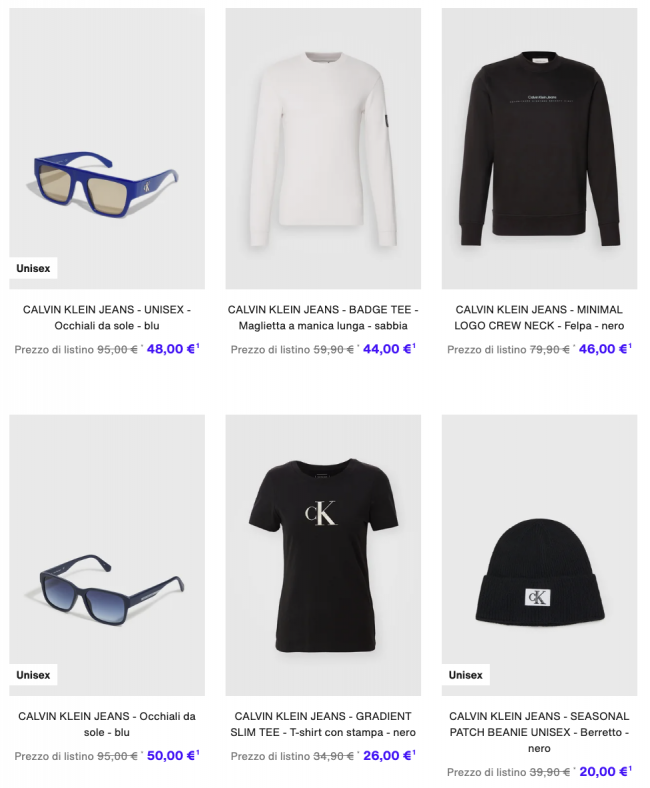
Task: Open the Occhiali da sole - blu title link
Action: click(x=107, y=724)
